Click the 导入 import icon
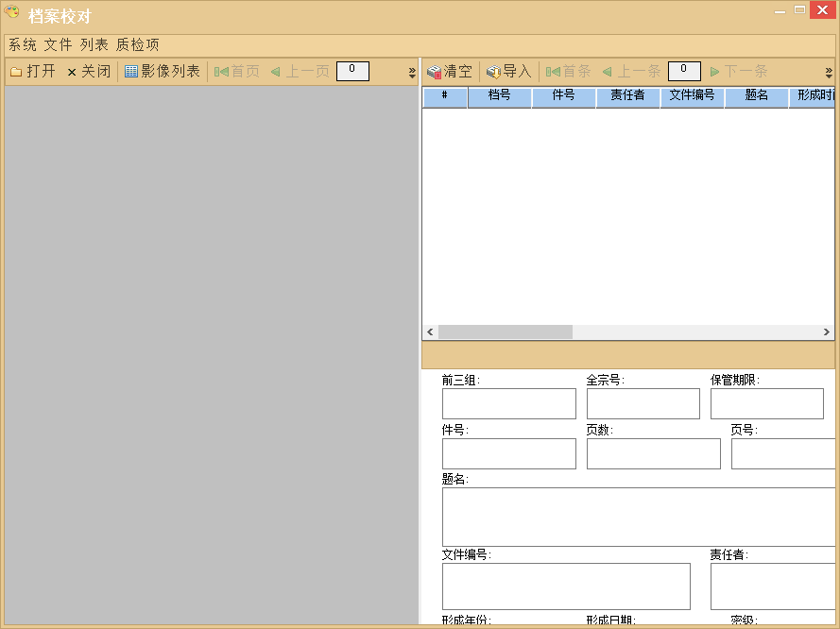The image size is (840, 629). [x=493, y=71]
